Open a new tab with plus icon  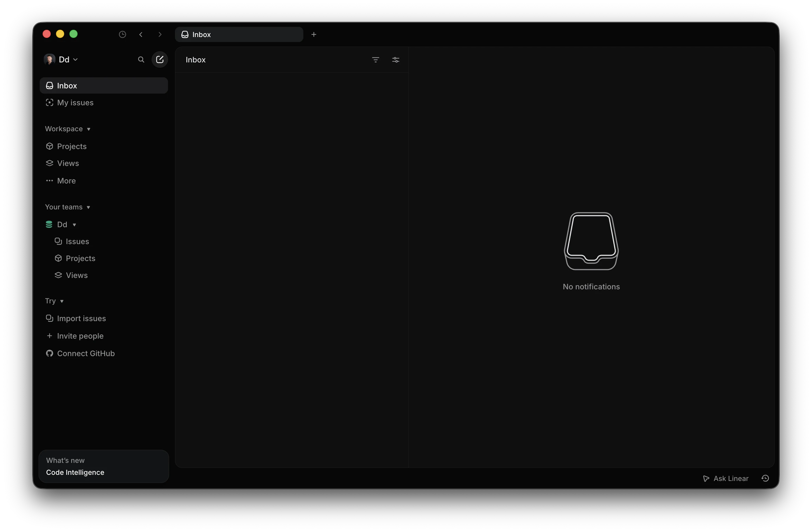pos(314,34)
